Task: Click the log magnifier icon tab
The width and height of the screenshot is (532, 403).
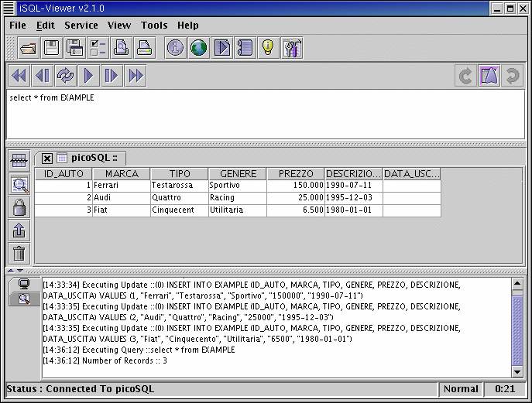Action: (x=24, y=299)
